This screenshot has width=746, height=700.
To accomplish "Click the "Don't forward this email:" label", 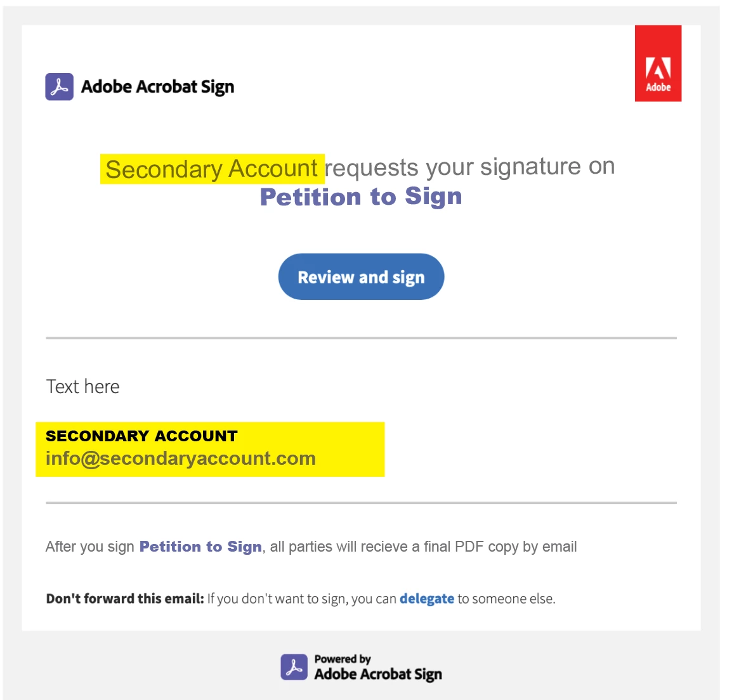I will point(125,599).
